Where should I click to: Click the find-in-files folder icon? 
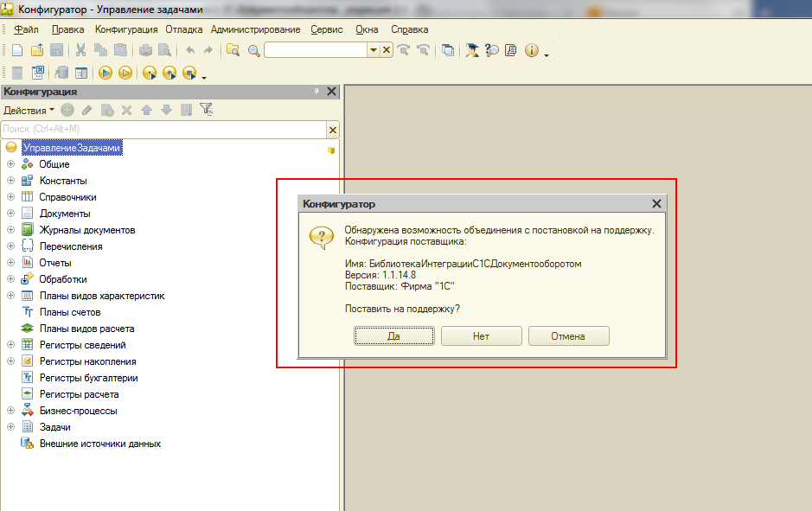coord(233,50)
